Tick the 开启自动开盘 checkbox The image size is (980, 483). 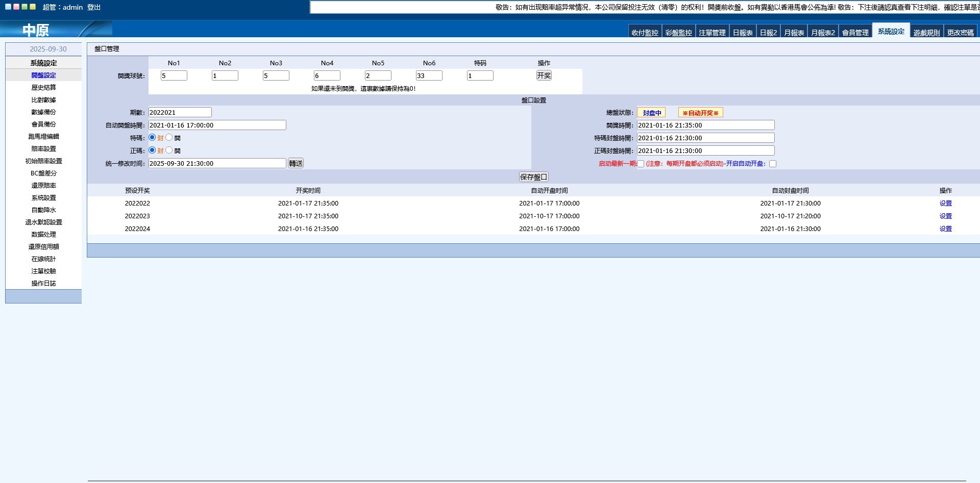(773, 164)
